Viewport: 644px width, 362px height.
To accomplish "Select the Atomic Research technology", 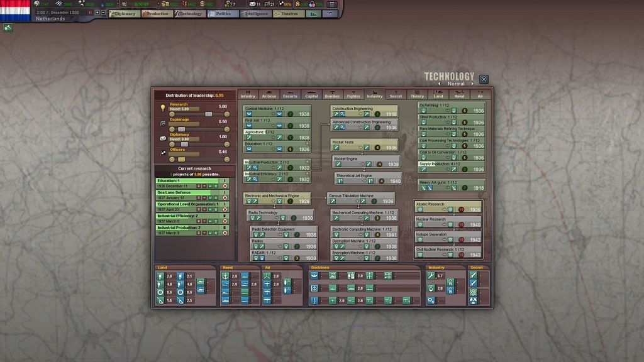I will click(448, 206).
